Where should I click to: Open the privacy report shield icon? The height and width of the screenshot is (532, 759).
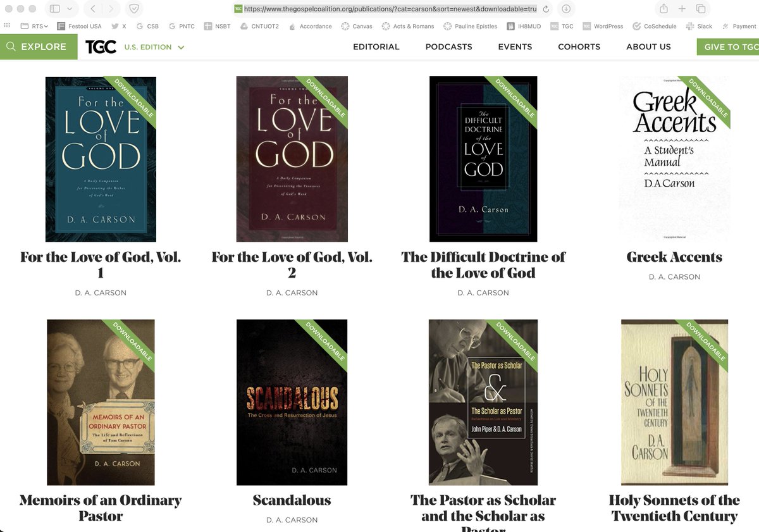click(x=134, y=9)
